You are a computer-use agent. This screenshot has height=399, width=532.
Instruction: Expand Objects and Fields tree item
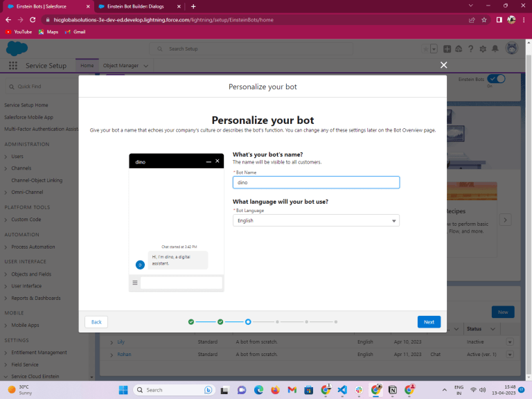[x=6, y=274]
